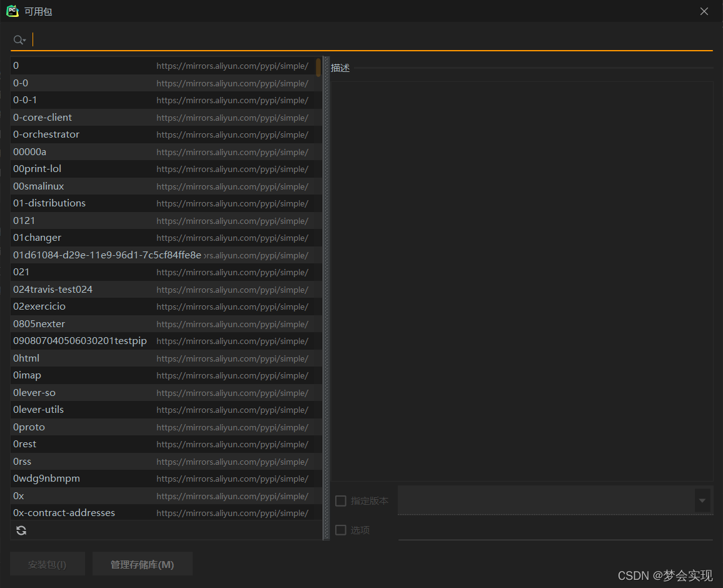Click the refresh packages icon
Screen dimensions: 723x588
point(21,530)
